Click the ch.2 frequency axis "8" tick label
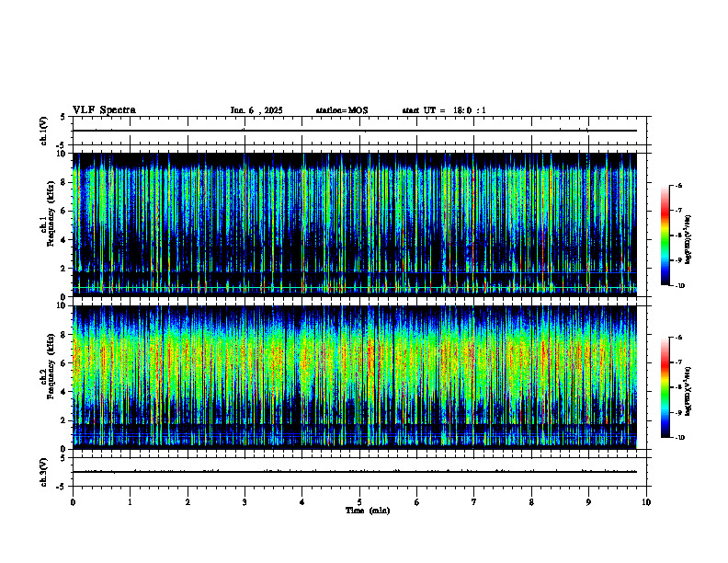 pos(64,335)
